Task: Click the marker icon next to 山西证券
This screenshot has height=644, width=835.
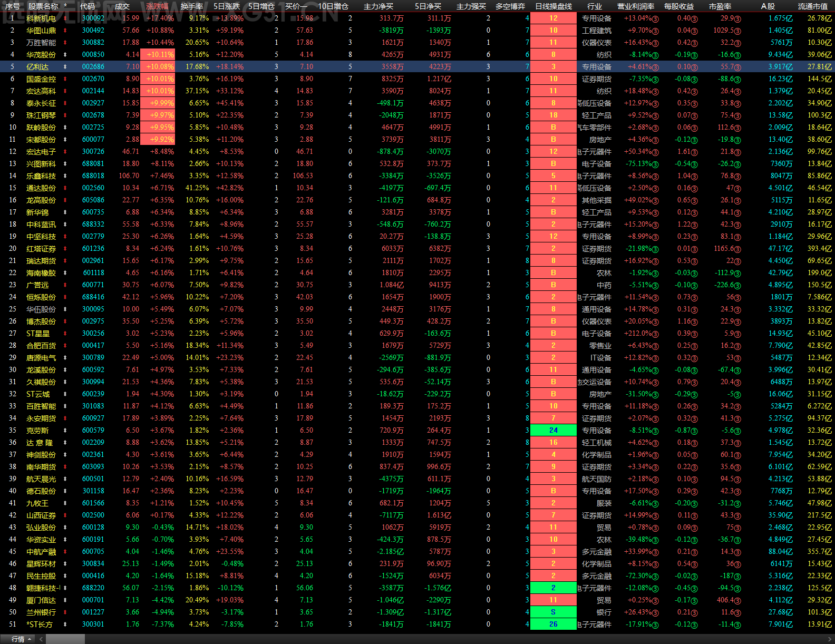Action: [65, 515]
